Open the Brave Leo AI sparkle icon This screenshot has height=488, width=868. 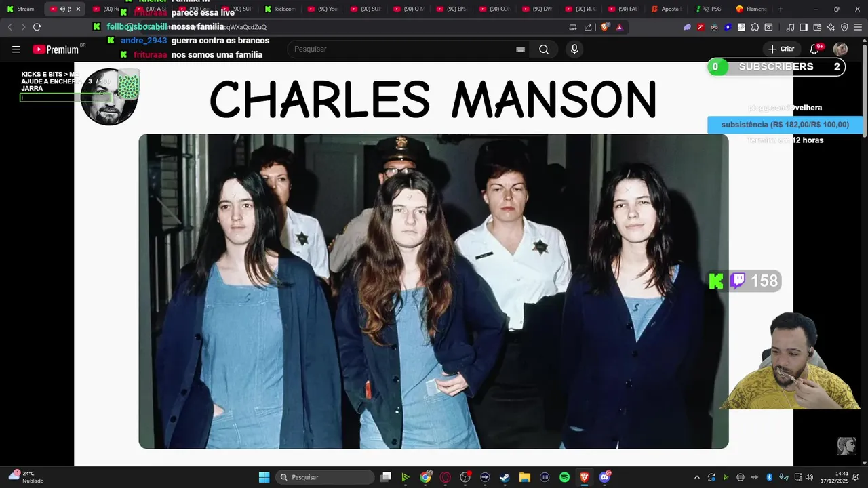[831, 27]
